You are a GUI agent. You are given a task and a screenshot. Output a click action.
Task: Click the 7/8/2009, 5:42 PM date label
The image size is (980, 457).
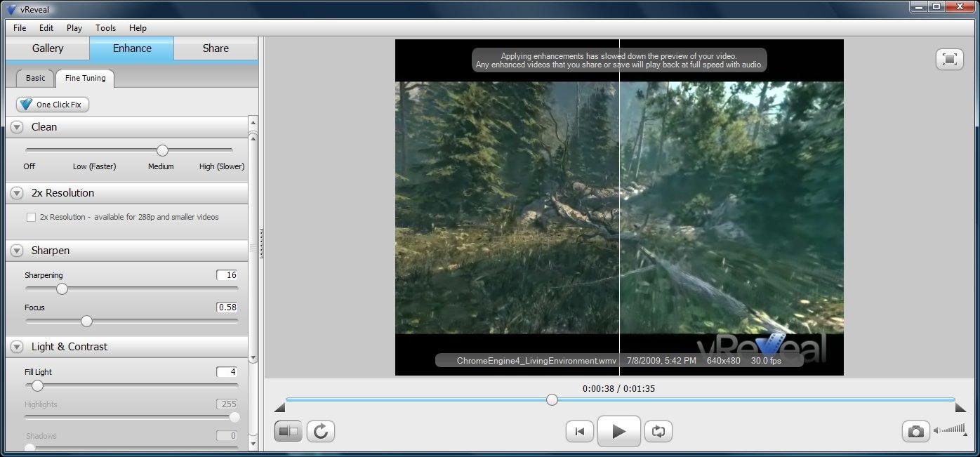[661, 361]
